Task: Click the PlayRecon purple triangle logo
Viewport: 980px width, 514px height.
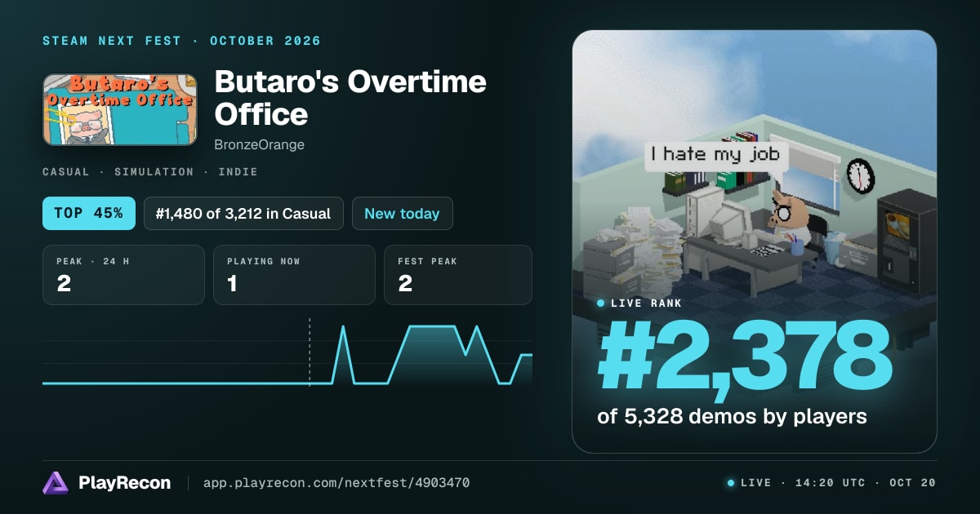Action: tap(56, 483)
